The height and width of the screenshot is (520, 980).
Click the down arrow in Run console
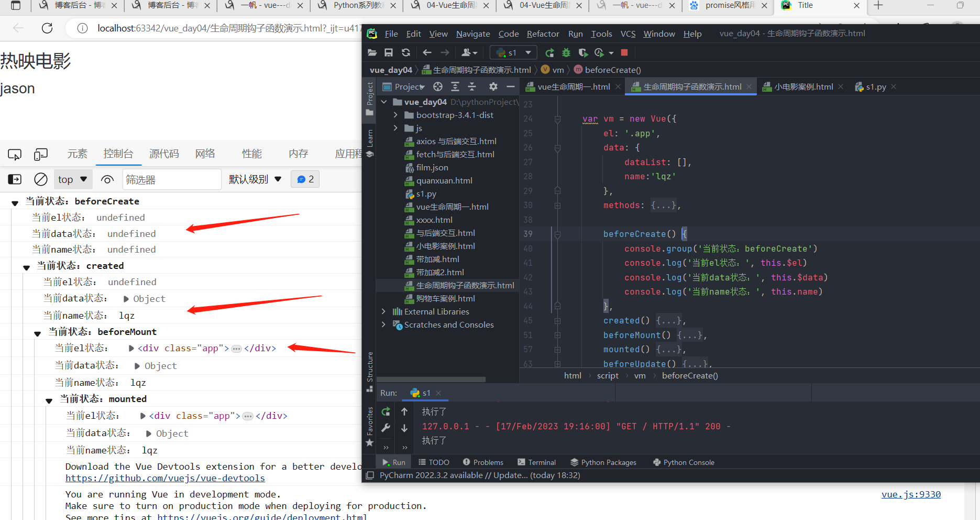pos(404,428)
